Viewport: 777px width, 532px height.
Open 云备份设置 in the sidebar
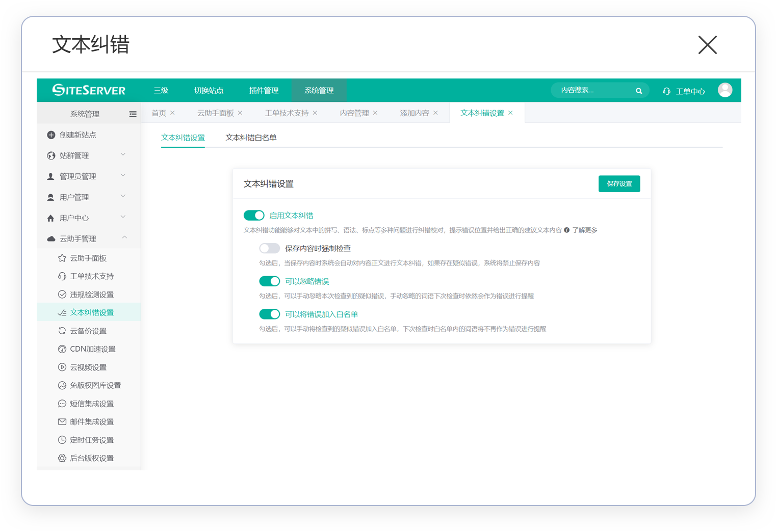coord(88,331)
